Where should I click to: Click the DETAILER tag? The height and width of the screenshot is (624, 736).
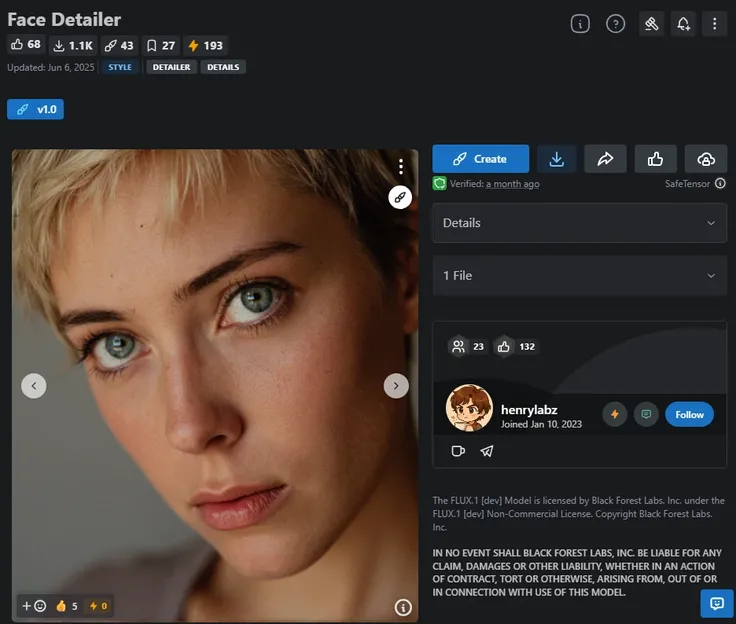tap(172, 67)
